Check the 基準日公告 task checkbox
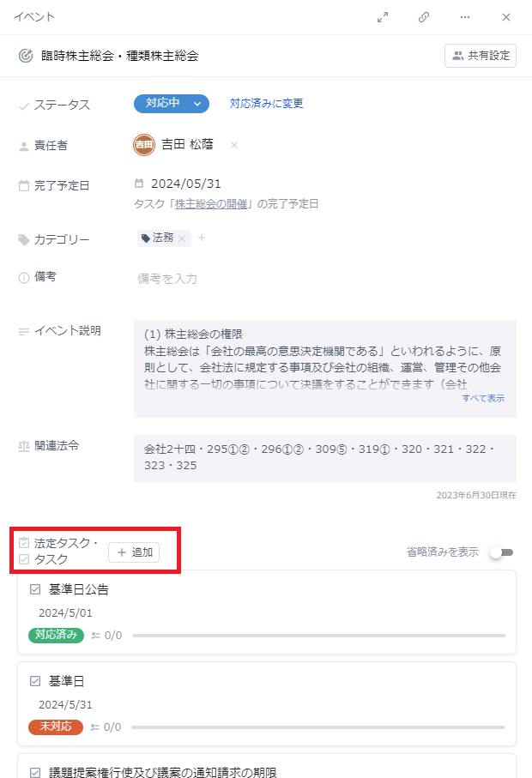 (x=35, y=589)
